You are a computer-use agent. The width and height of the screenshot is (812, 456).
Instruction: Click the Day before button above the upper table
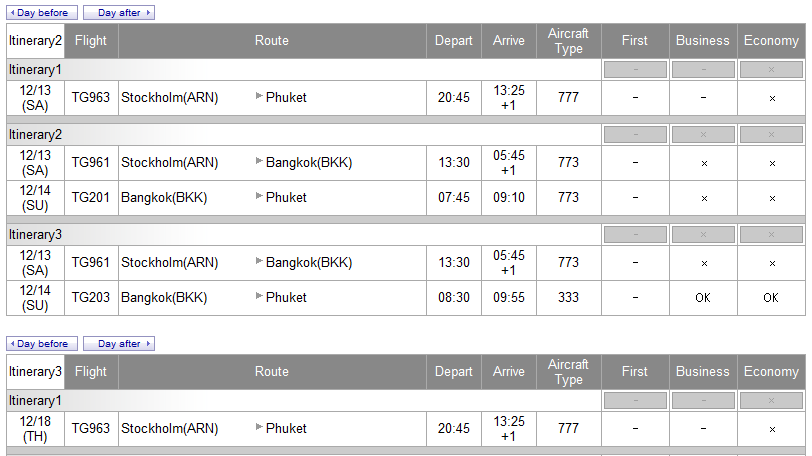coord(42,13)
